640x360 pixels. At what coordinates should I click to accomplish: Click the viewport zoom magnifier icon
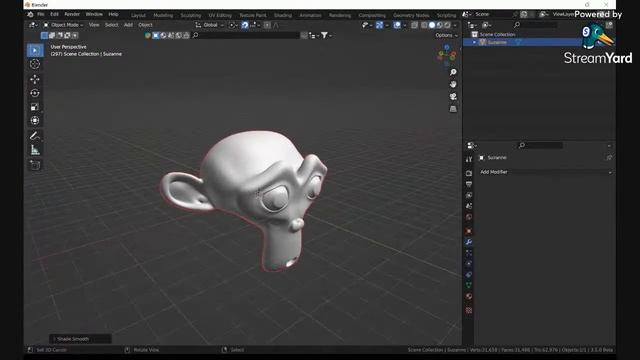453,72
